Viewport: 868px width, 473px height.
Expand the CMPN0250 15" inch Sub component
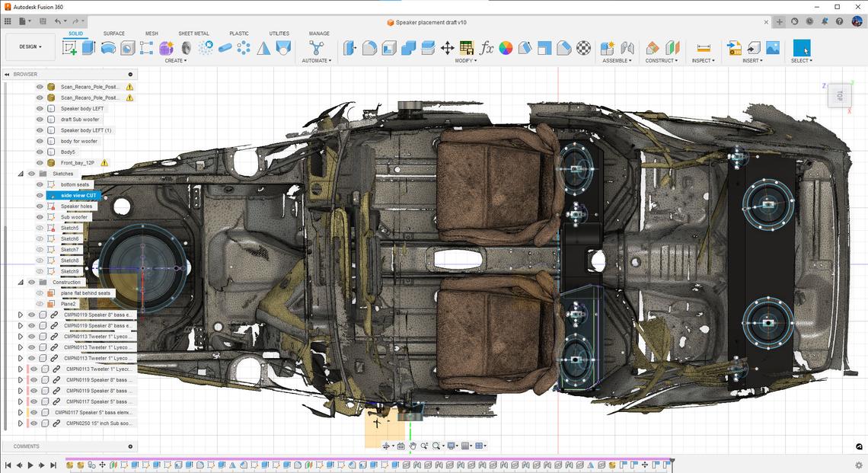coord(21,423)
